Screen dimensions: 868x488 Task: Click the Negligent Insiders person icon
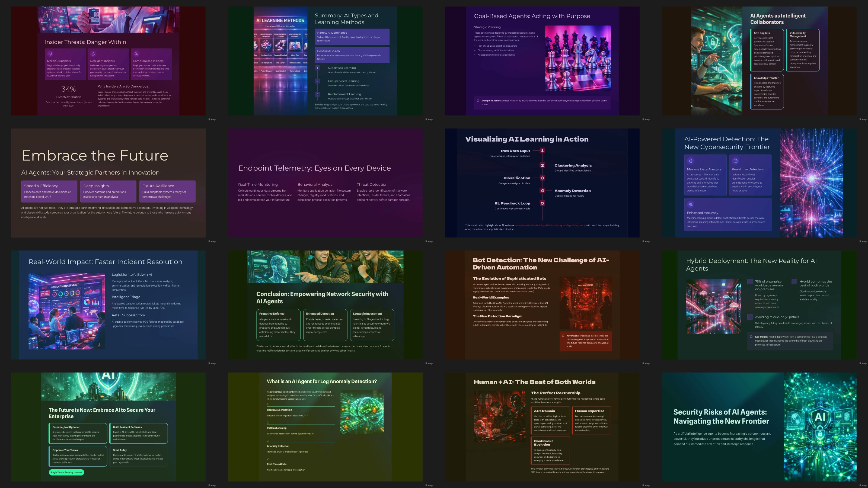(x=93, y=54)
